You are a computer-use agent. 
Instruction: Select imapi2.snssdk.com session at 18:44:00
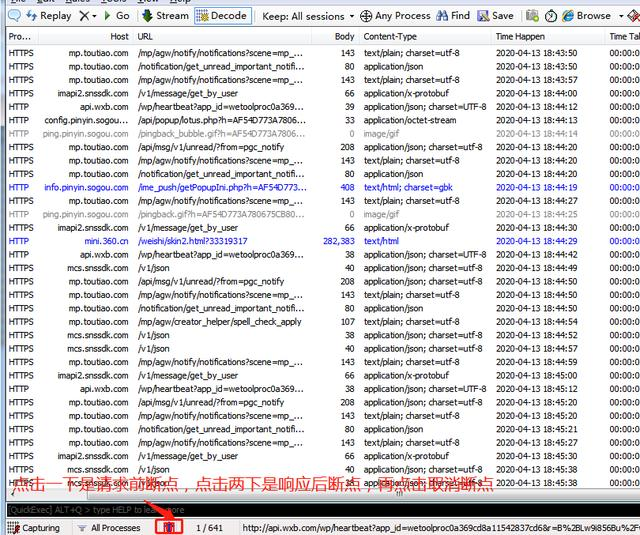pyautogui.click(x=322, y=93)
